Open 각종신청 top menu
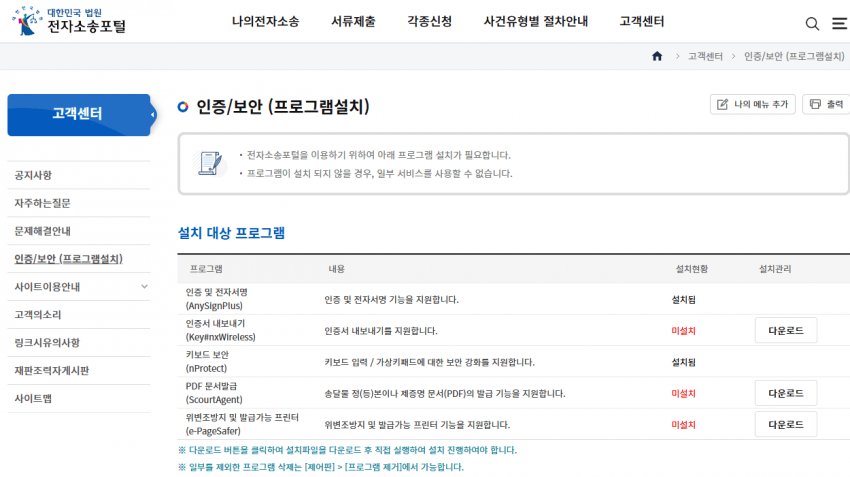Image resolution: width=850 pixels, height=477 pixels. pos(429,21)
